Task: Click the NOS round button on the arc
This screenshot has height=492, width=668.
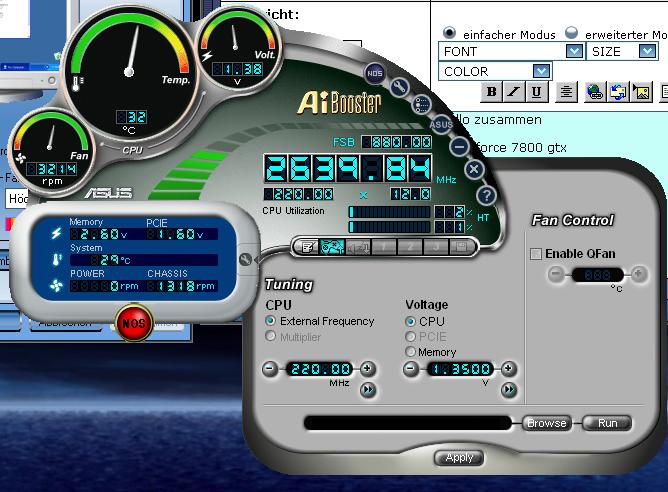Action: point(374,73)
